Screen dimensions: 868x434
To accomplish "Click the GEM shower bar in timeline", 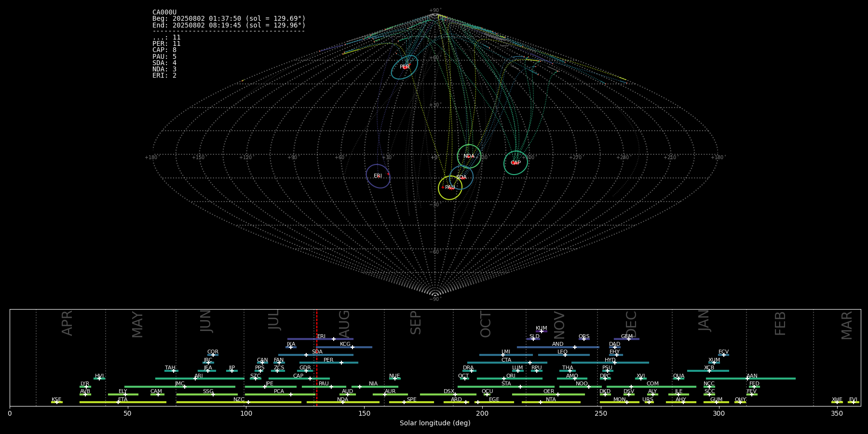I will tap(626, 339).
